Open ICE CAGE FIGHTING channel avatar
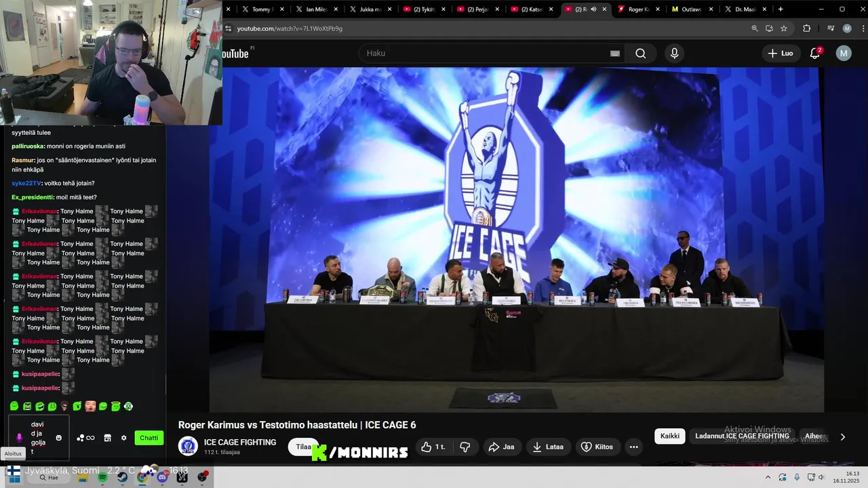Image resolution: width=868 pixels, height=488 pixels. (188, 446)
